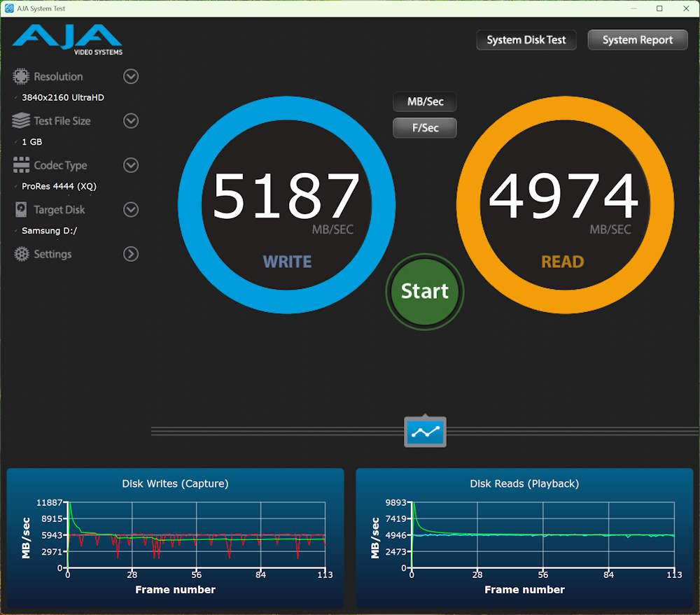Image resolution: width=700 pixels, height=615 pixels.
Task: Expand the Target Disk options chevron
Action: click(x=130, y=209)
